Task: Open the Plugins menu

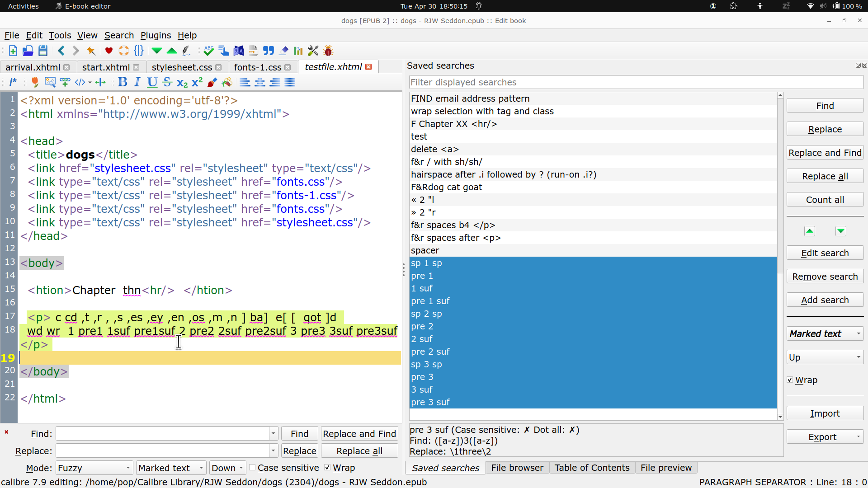Action: point(156,35)
